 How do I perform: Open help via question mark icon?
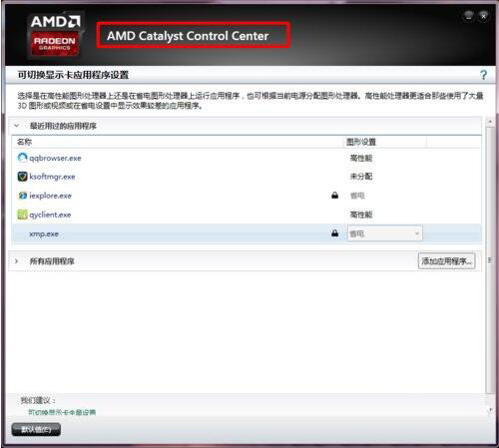(483, 75)
